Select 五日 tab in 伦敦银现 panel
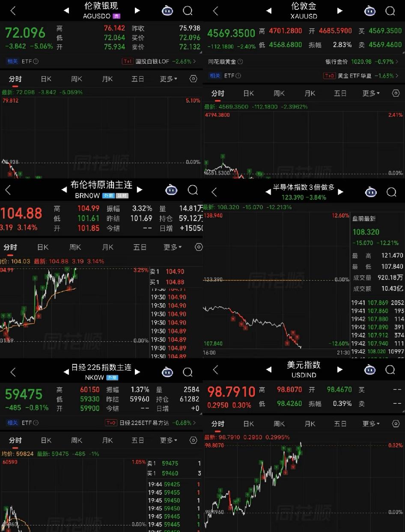The image size is (405, 532). pos(138,79)
